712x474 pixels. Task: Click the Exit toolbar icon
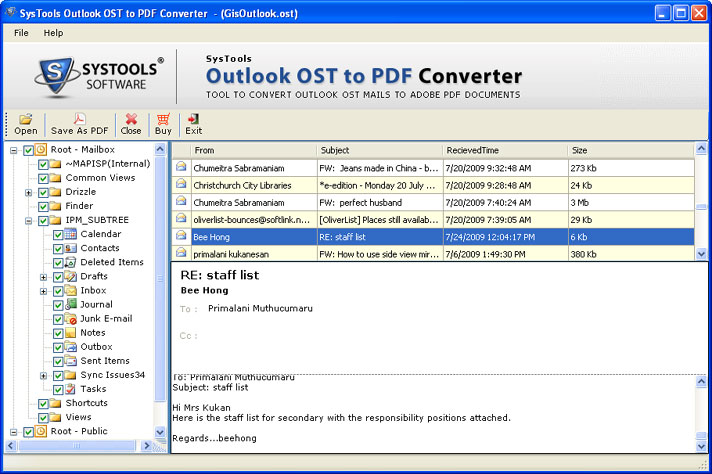click(x=193, y=119)
